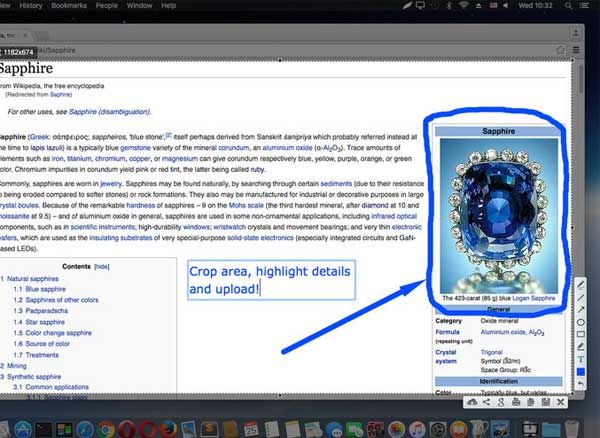Select the text tool
This screenshot has height=438, width=600.
tap(580, 359)
